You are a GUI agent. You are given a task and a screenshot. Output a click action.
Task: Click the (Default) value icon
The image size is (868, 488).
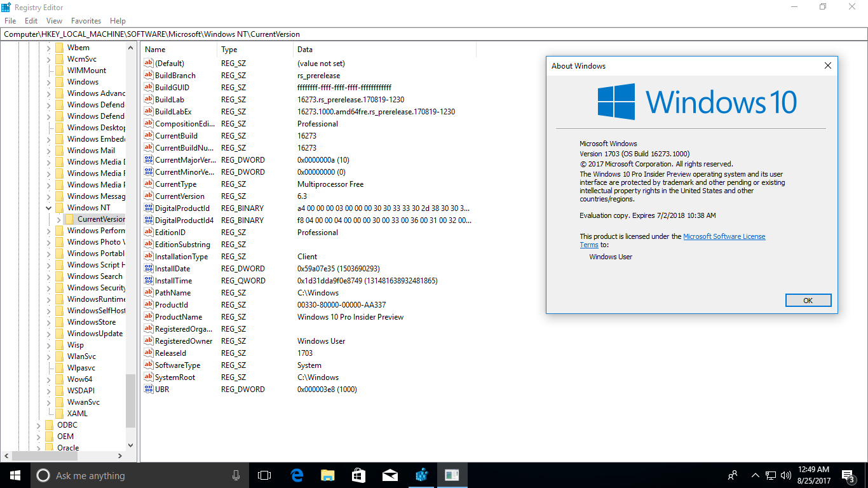tap(149, 63)
